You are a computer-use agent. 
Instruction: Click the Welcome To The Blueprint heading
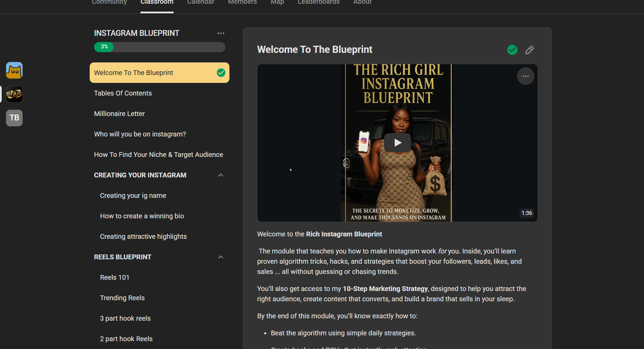click(x=315, y=49)
